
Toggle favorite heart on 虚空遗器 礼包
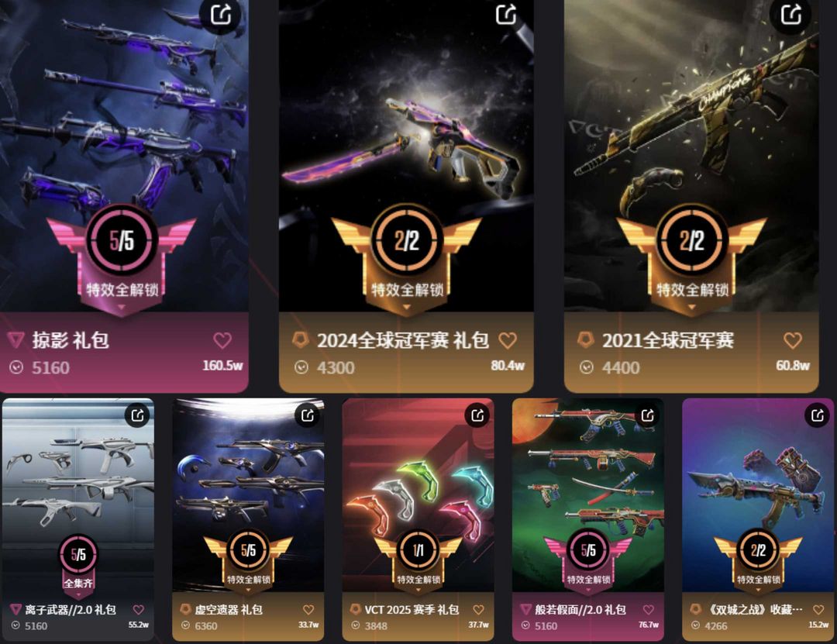[308, 609]
